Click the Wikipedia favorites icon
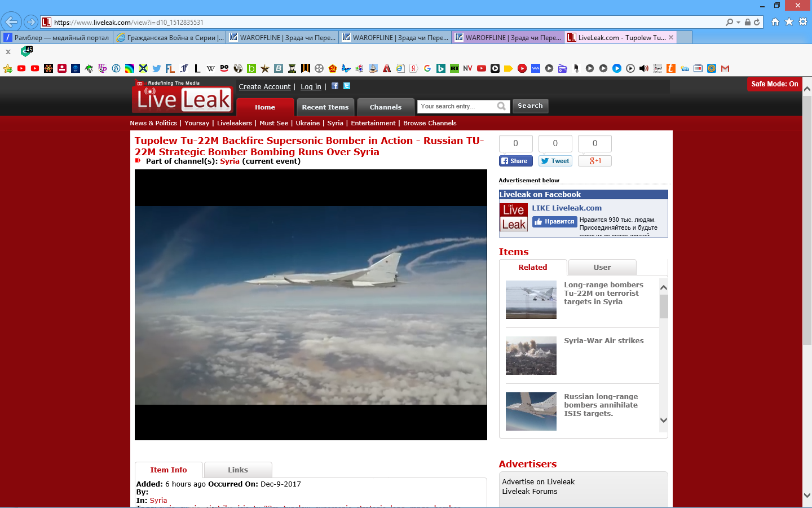Image resolution: width=812 pixels, height=508 pixels. pos(210,68)
